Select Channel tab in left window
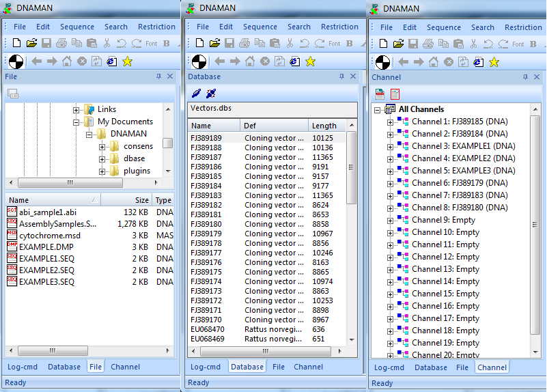Image resolution: width=547 pixels, height=392 pixels. (x=125, y=367)
